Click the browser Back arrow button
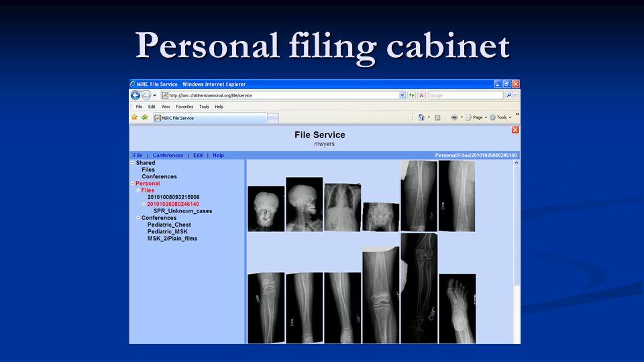Viewport: 644px width, 362px height. (136, 95)
